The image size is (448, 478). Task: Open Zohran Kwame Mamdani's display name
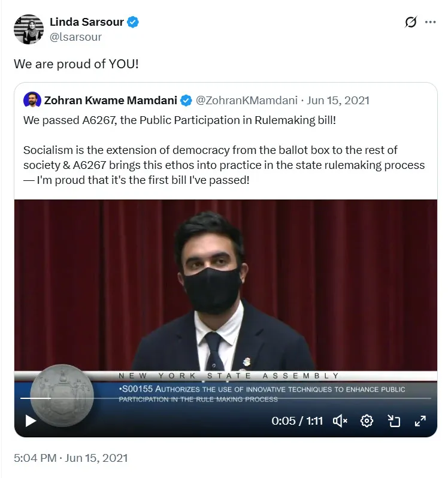pos(111,100)
